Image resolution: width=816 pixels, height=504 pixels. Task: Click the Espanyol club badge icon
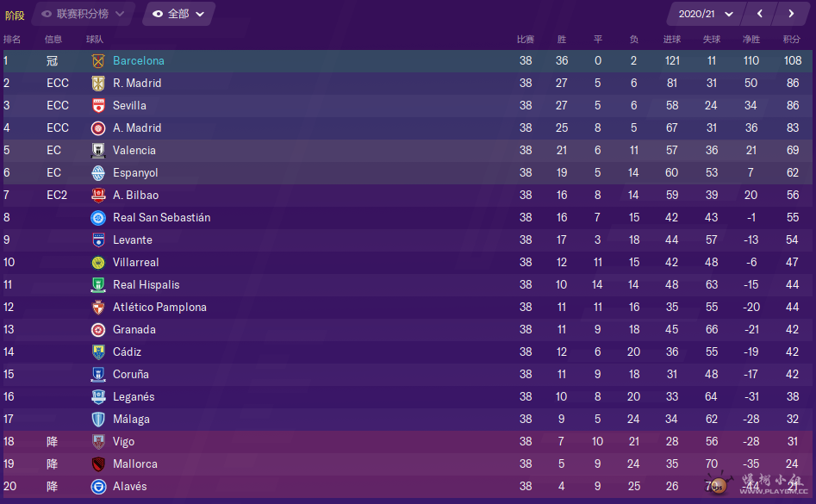(98, 172)
